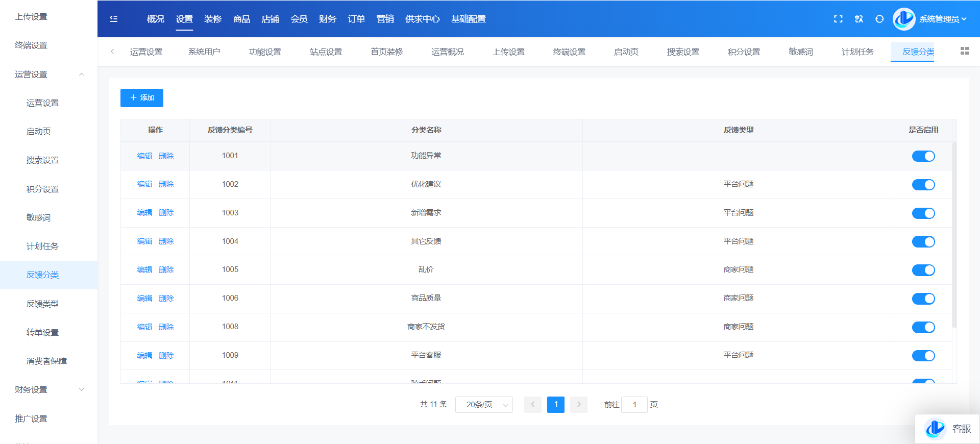Toggle off the 1005 乱价 category switch
Screen dimensions: 980x444
[x=923, y=270]
